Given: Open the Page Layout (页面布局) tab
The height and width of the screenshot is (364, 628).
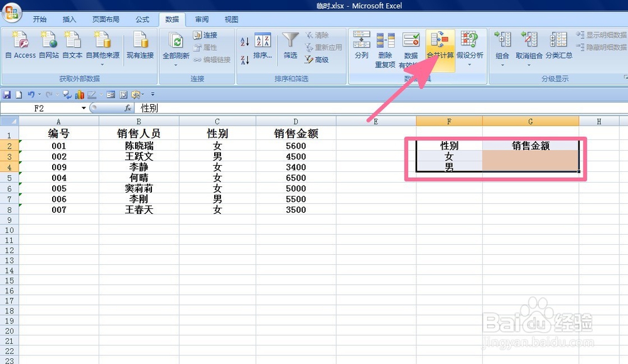Looking at the screenshot, I should coord(106,19).
